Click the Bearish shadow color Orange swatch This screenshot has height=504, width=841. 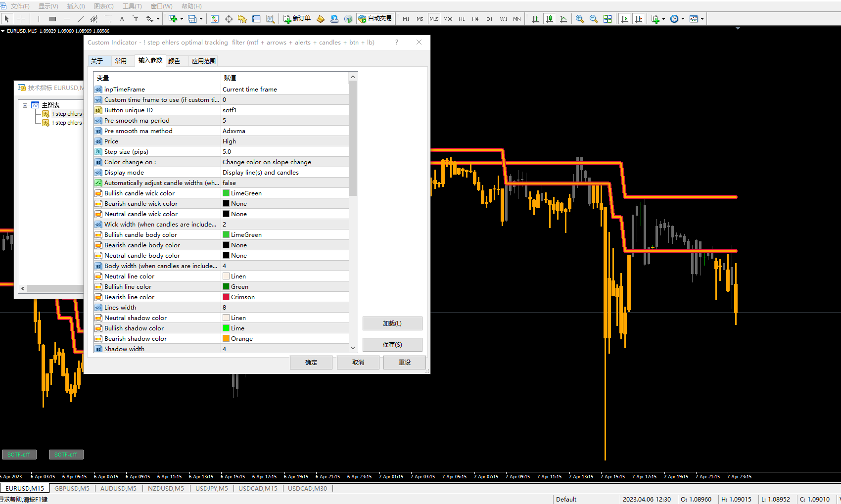tap(226, 338)
